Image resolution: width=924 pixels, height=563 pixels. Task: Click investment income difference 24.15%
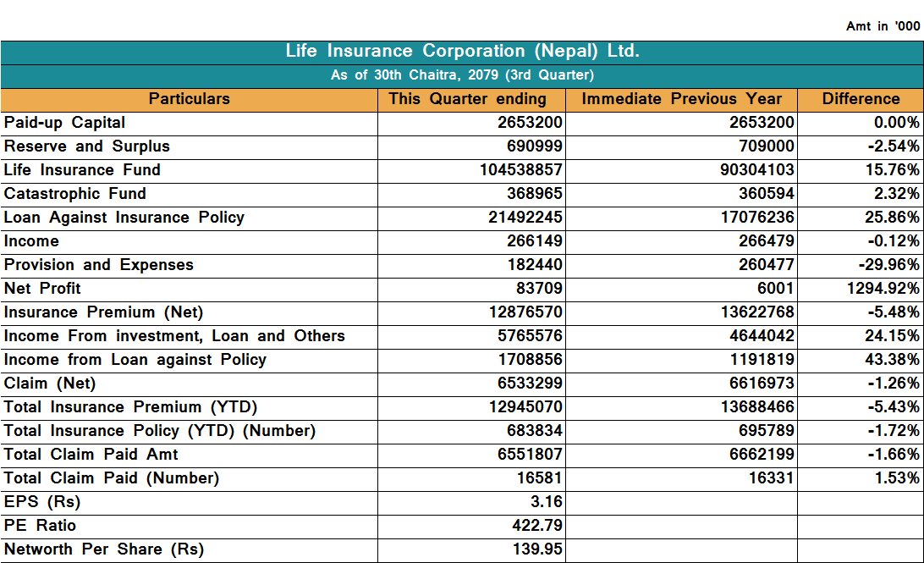click(893, 336)
